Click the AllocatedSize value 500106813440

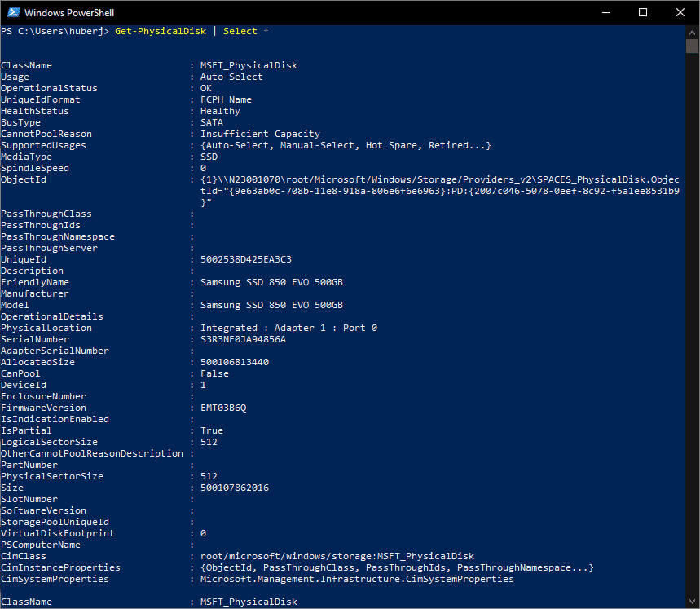[235, 362]
